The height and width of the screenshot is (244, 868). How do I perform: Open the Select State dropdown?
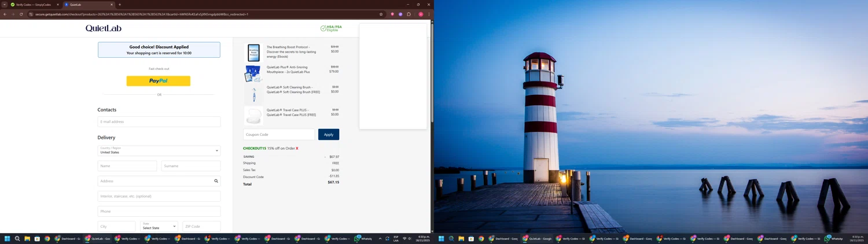159,226
